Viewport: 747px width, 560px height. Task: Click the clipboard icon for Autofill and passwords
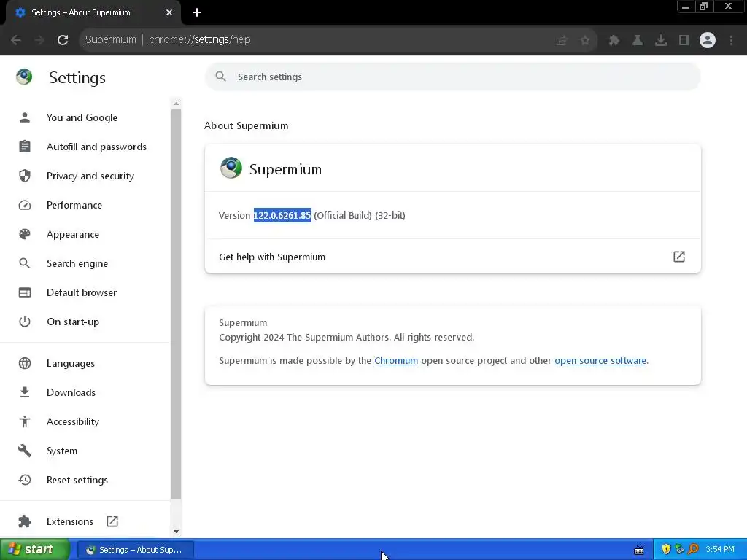point(25,146)
